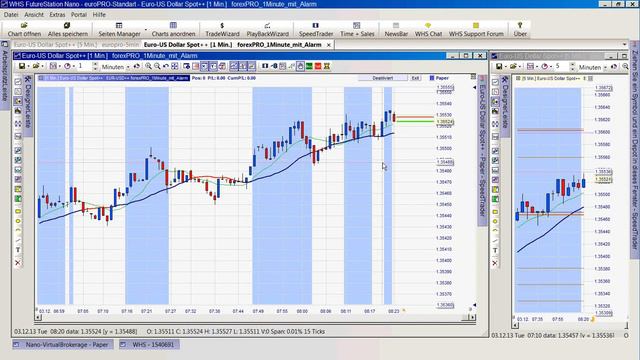Click the undo zoom arrow icon
Image resolution: width=640 pixels, height=360 pixels.
166,66
